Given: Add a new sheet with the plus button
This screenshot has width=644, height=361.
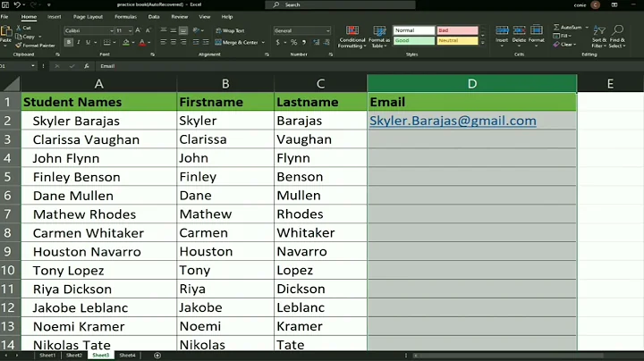Looking at the screenshot, I should point(157,356).
